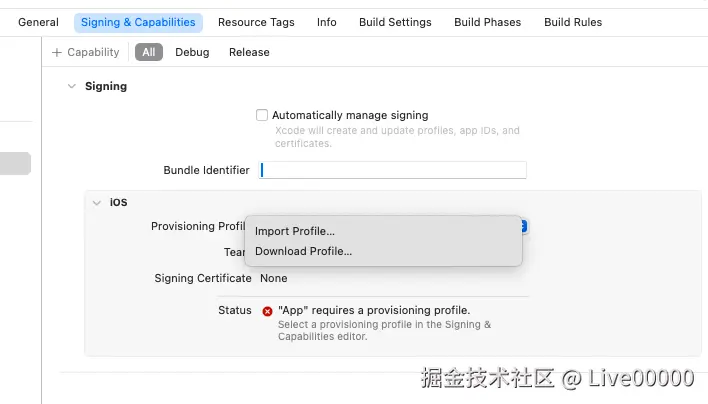Enable Automatically manage signing checkbox
Screen dimensions: 708x404
point(262,115)
